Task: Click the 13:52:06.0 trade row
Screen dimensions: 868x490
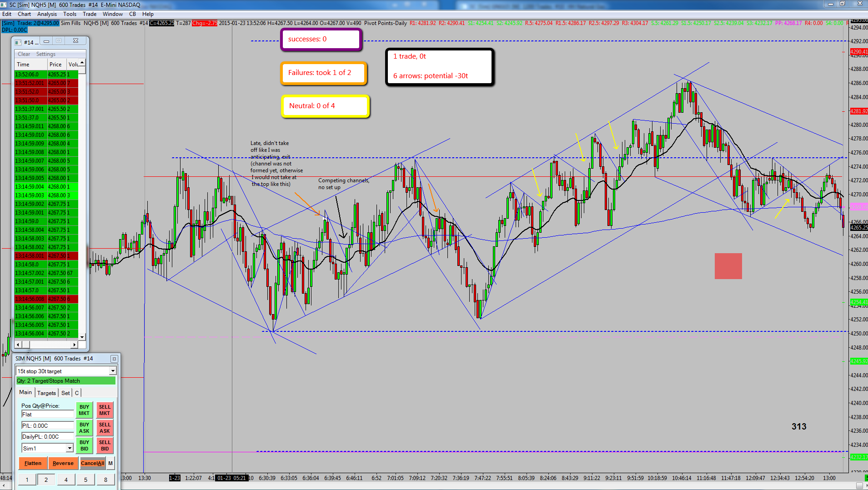Action: (x=46, y=75)
